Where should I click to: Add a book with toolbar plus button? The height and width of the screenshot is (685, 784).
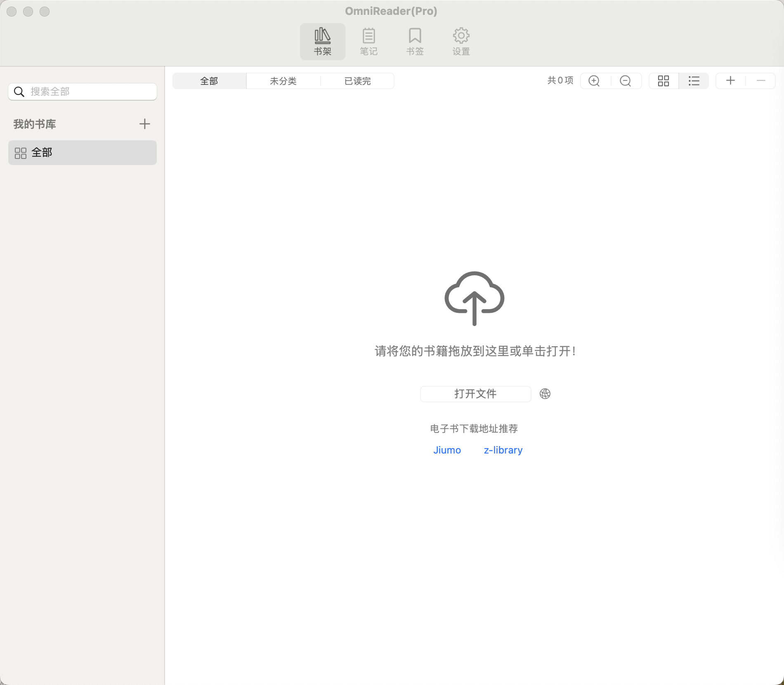click(730, 80)
